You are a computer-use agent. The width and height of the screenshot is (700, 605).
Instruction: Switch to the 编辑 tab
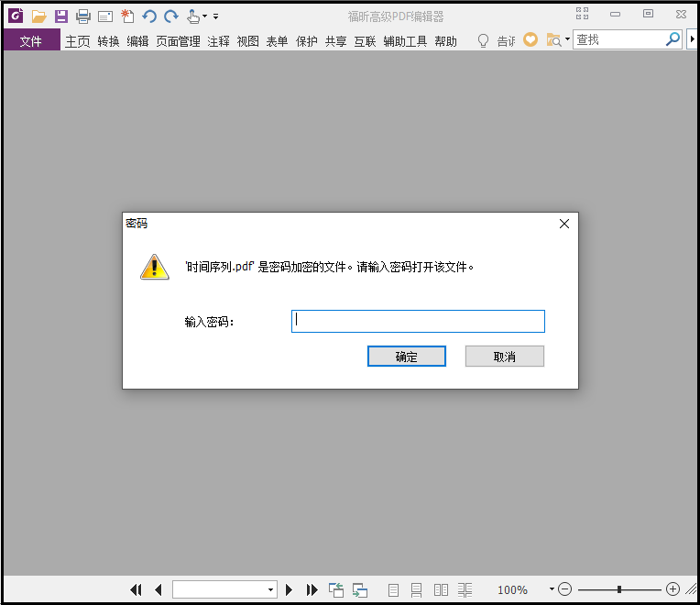pyautogui.click(x=137, y=41)
